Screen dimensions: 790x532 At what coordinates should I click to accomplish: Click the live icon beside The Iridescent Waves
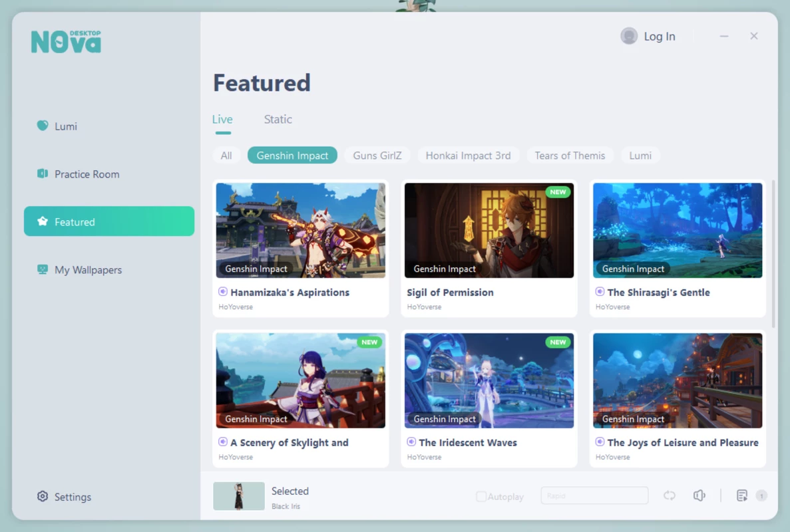tap(411, 442)
